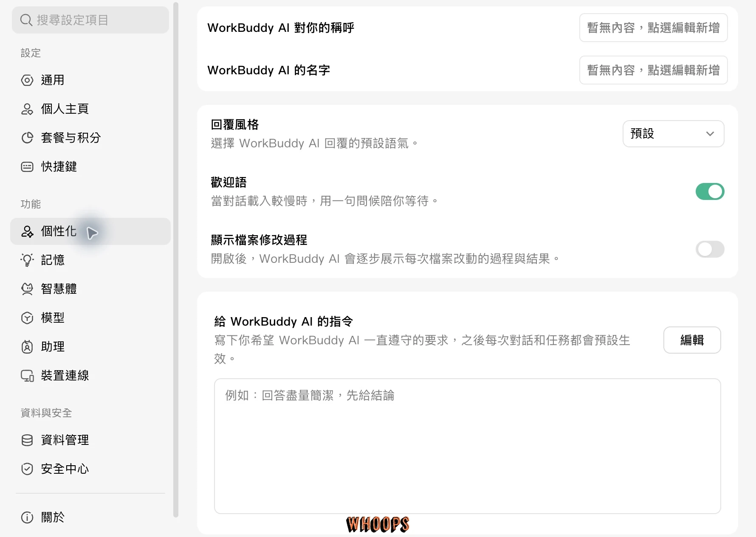756x537 pixels.
Task: Click the 歡迎語 heading text
Action: point(228,182)
